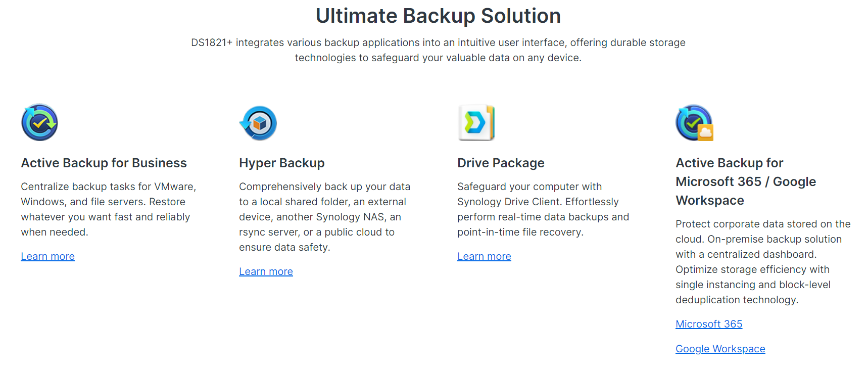Image resolution: width=868 pixels, height=372 pixels.
Task: Click the Active Backup for Microsoft 365 icon
Action: [694, 123]
